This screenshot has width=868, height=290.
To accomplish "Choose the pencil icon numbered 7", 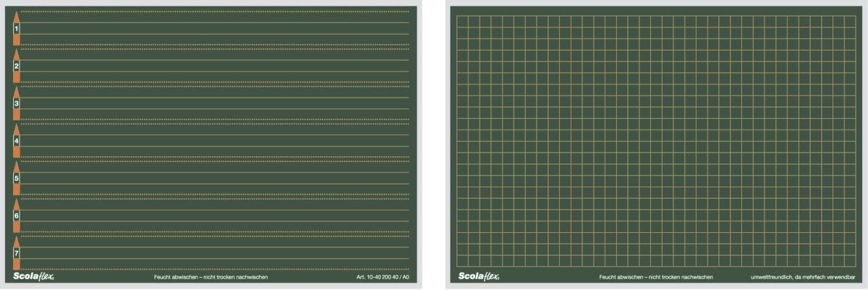I will (17, 253).
